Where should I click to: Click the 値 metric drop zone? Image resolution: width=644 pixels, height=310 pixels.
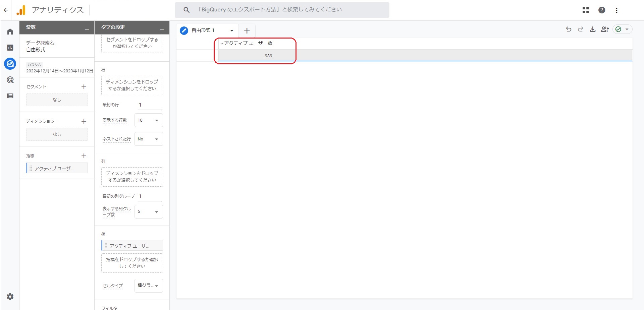[x=132, y=263]
